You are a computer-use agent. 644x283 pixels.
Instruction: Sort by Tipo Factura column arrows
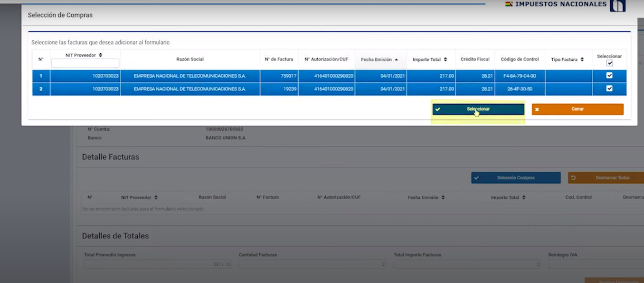pyautogui.click(x=582, y=59)
